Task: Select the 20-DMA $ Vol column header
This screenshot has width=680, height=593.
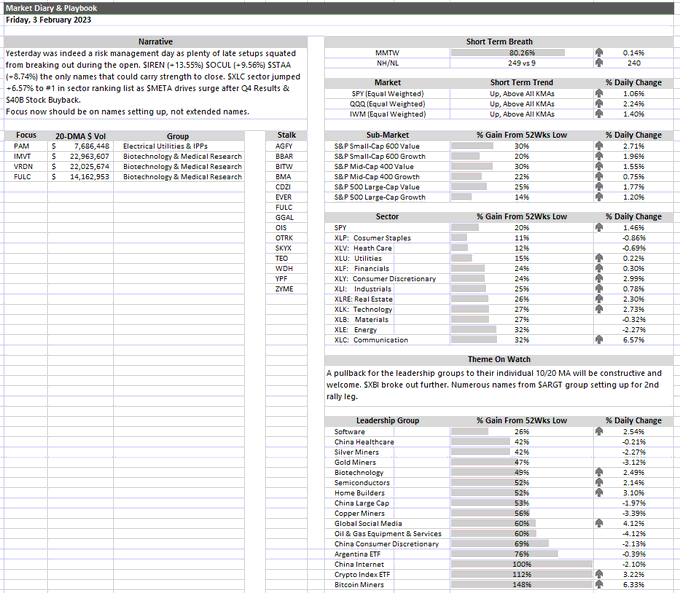Action: click(x=81, y=135)
